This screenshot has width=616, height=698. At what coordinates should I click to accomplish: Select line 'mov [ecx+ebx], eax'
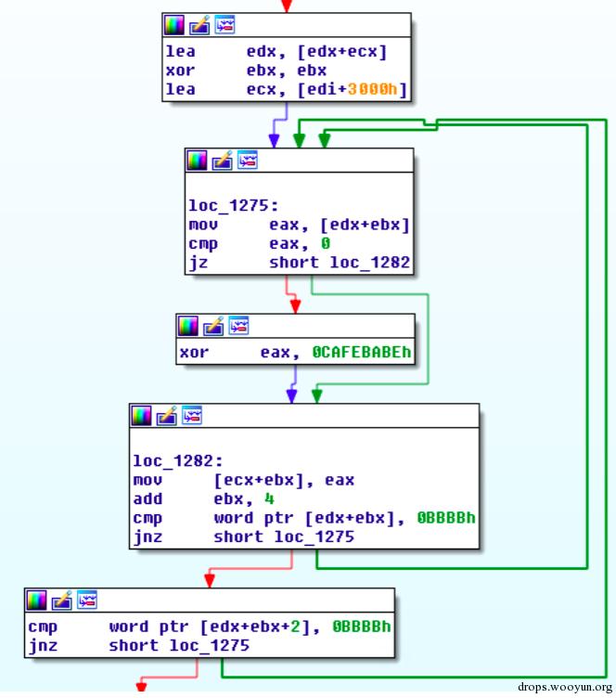(x=244, y=480)
